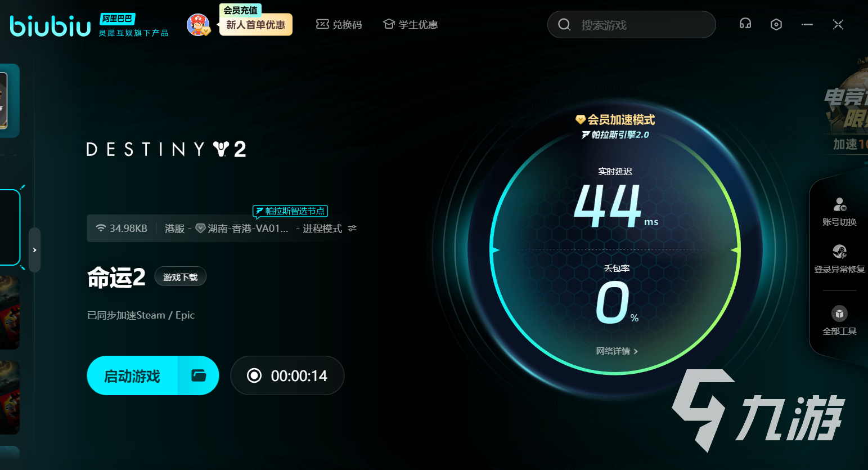
Task: Open the 学生优惠 student discount menu
Action: point(411,25)
